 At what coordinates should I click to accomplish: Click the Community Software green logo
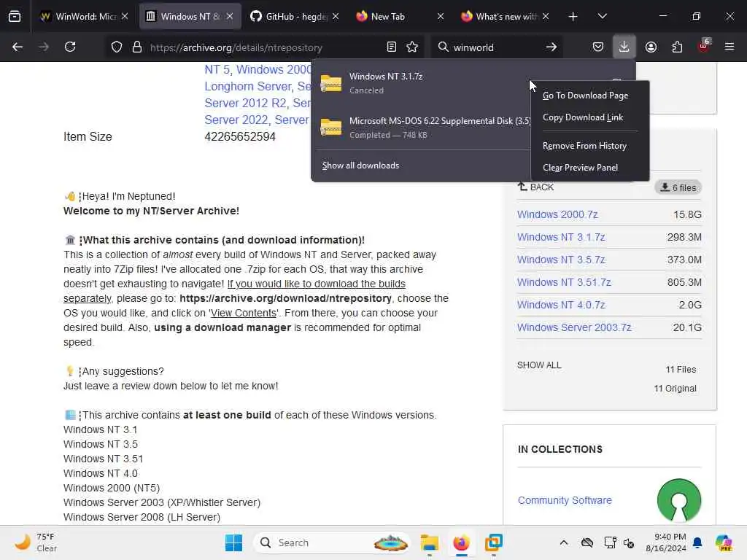point(679,500)
